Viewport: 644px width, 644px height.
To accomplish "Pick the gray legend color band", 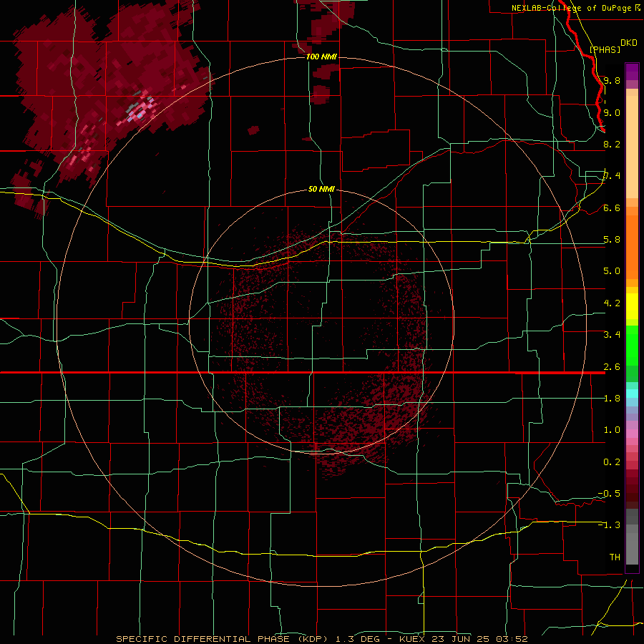I will tap(632, 545).
